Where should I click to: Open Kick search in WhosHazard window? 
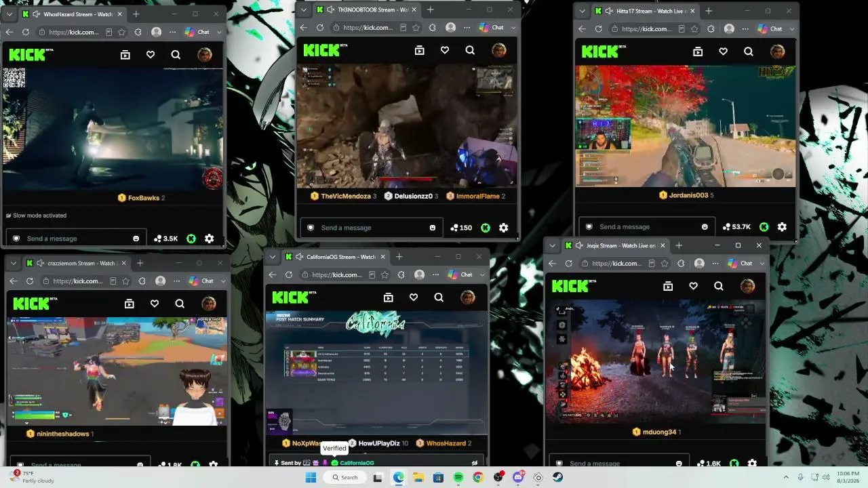click(x=176, y=55)
